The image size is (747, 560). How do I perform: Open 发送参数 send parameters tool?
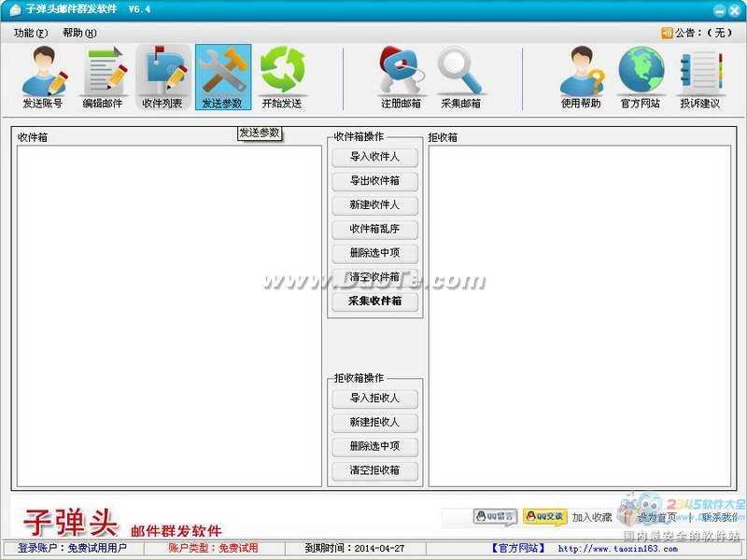[x=222, y=77]
